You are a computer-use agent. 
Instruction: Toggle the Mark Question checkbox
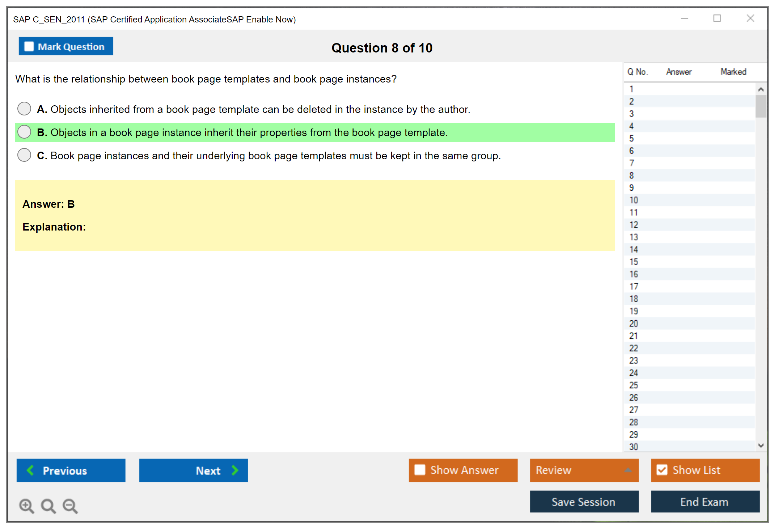(29, 46)
